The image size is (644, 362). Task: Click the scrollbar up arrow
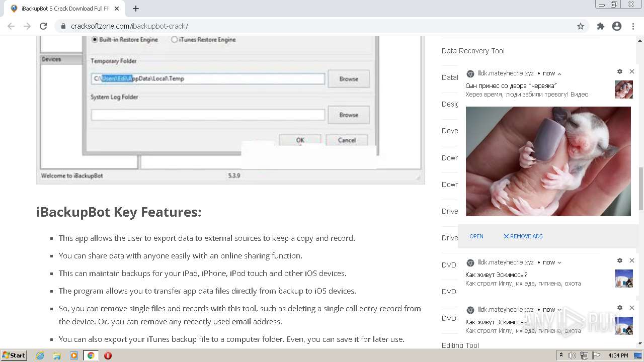click(x=640, y=40)
